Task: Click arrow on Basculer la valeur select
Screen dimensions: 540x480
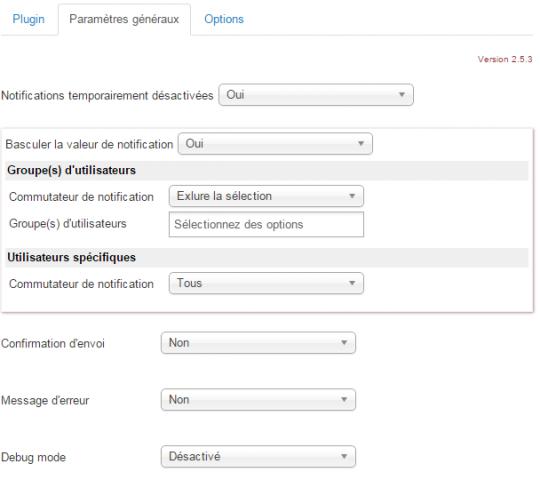Action: (361, 144)
